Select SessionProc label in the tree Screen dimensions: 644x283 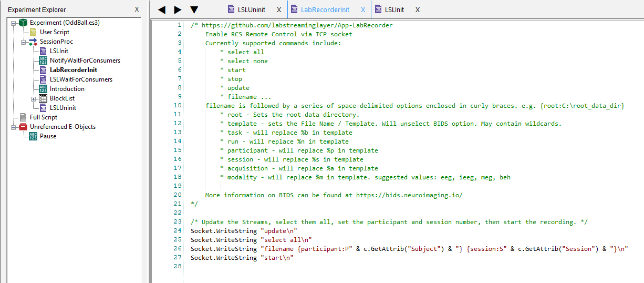[56, 42]
